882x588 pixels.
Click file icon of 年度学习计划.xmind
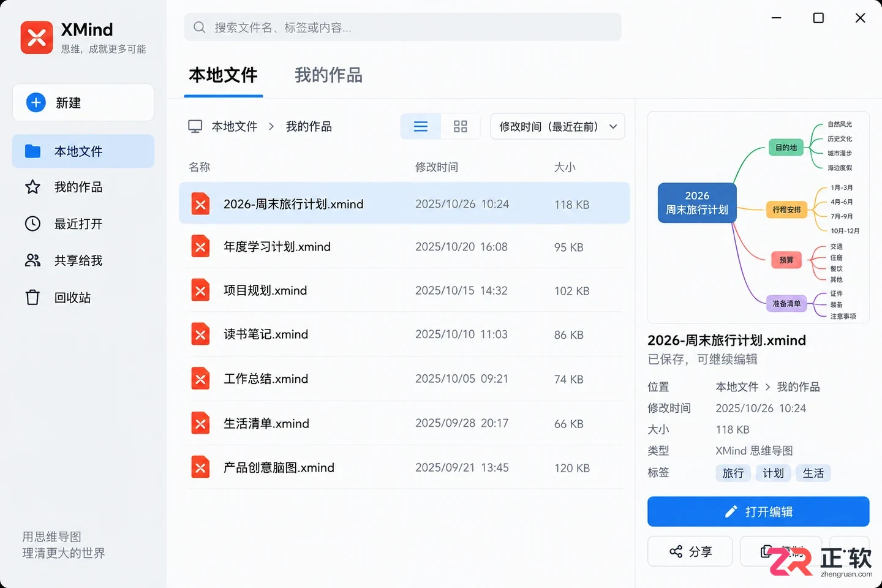pyautogui.click(x=200, y=246)
